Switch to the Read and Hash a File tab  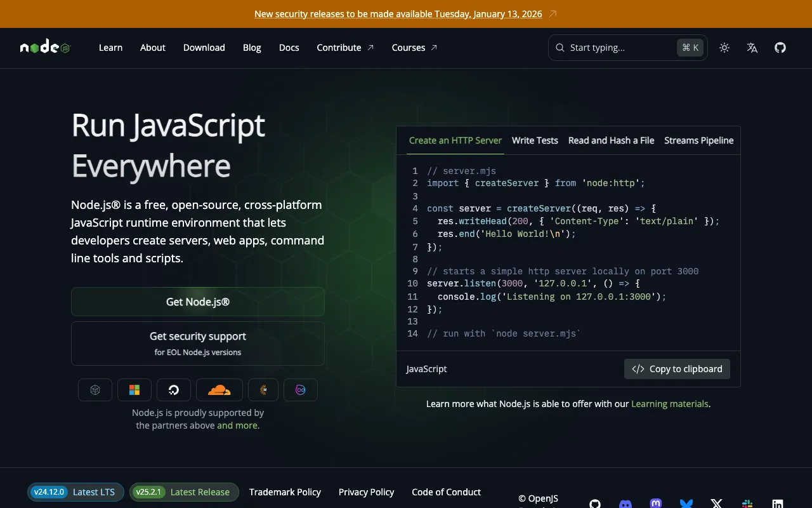(x=611, y=140)
